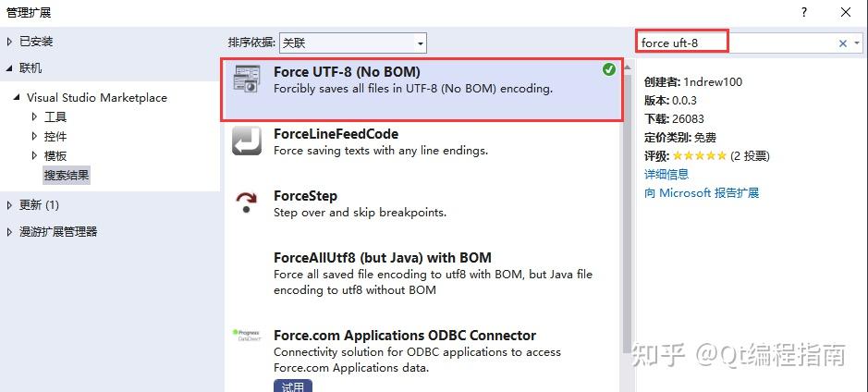Select Visual Studio Marketplace node
This screenshot has width=868, height=392.
coord(96,97)
